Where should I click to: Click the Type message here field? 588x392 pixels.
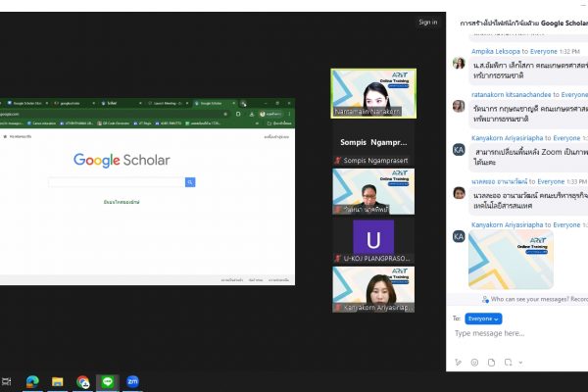[519, 333]
